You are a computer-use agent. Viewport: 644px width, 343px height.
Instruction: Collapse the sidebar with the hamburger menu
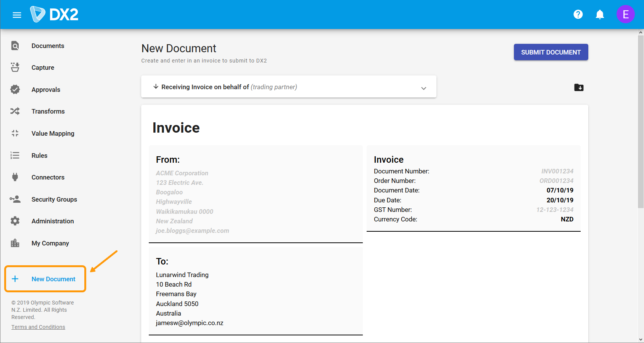(x=17, y=14)
